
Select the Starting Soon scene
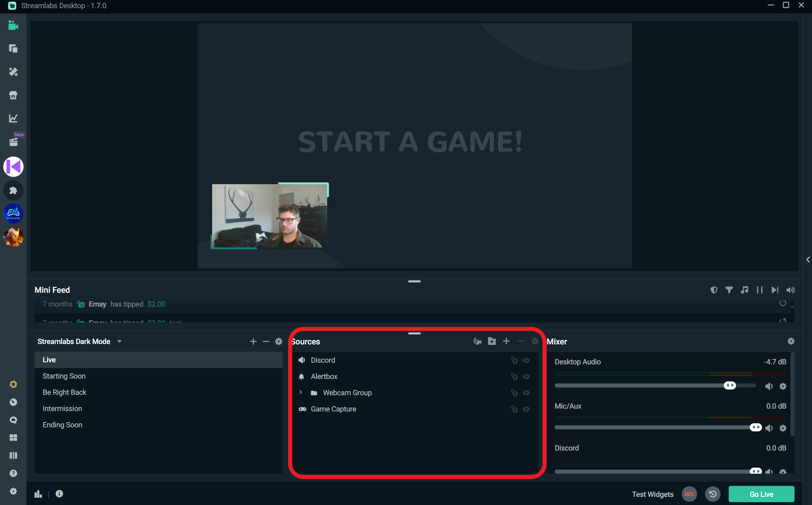point(158,376)
